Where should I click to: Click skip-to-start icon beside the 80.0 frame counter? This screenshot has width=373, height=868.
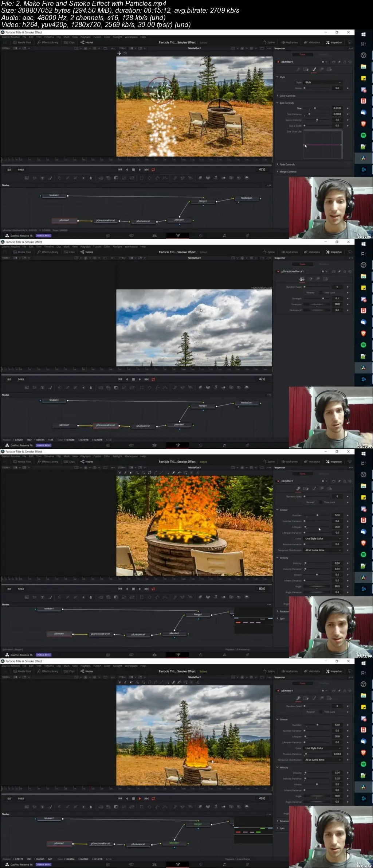(120, 589)
